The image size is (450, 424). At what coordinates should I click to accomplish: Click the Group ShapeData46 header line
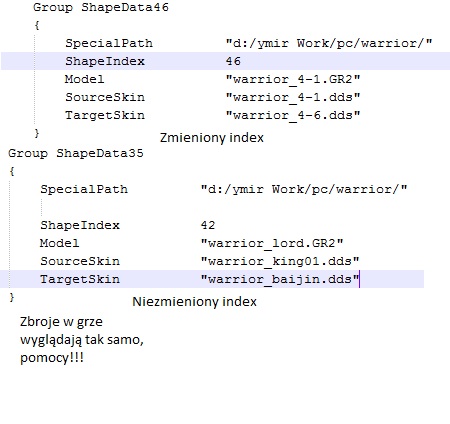101,7
